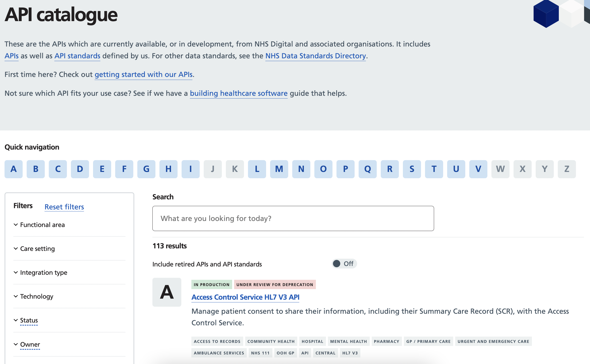Click the E quick navigation button
590x364 pixels.
click(102, 169)
